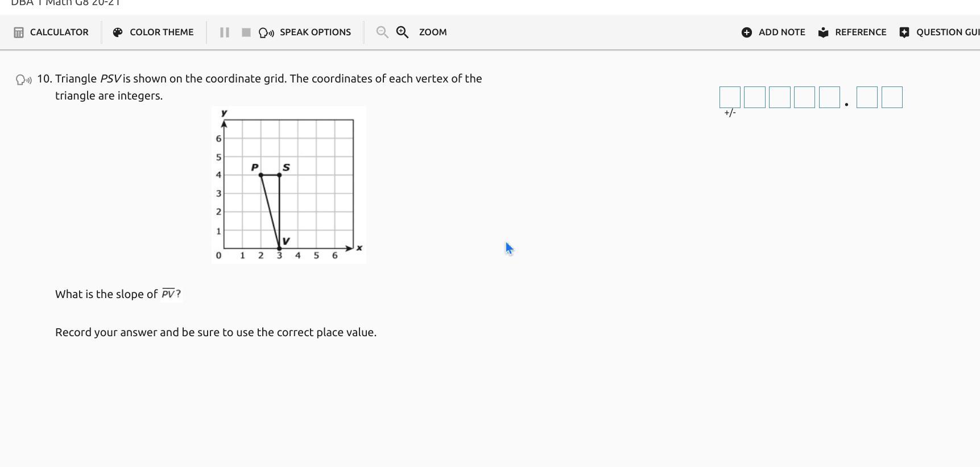Image resolution: width=980 pixels, height=467 pixels.
Task: Click the zoom out magnifier icon
Action: coord(382,32)
